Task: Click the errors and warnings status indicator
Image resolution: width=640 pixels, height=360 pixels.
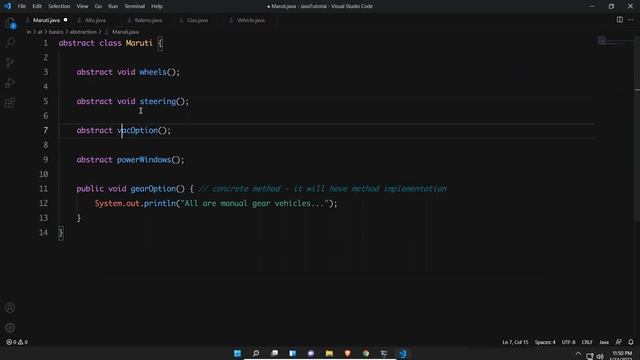Action: (17, 342)
